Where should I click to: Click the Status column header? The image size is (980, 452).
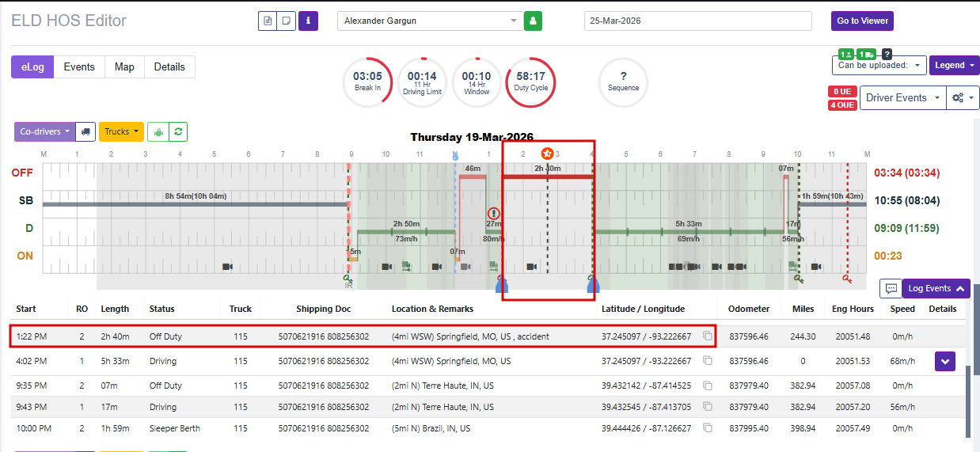pyautogui.click(x=162, y=309)
